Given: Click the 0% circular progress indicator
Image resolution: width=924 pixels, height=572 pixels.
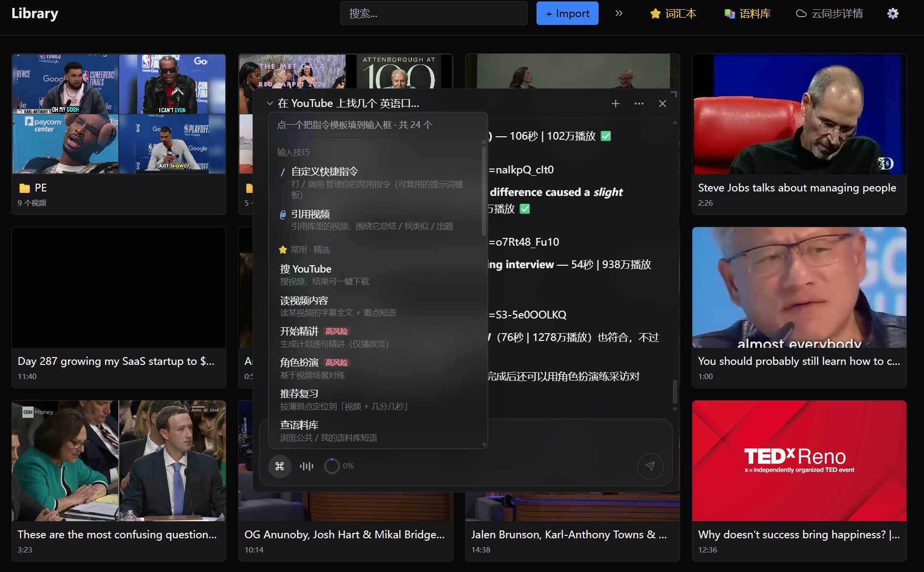Looking at the screenshot, I should [x=332, y=466].
